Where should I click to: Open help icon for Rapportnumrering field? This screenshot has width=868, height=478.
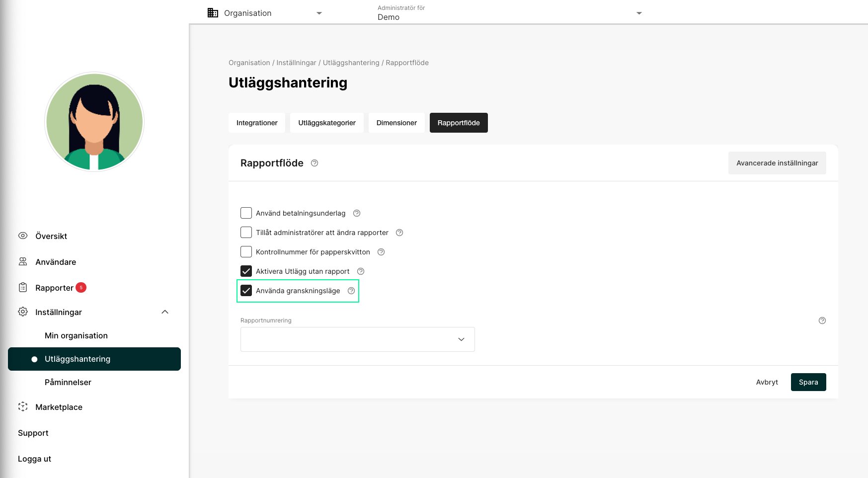[x=822, y=320]
